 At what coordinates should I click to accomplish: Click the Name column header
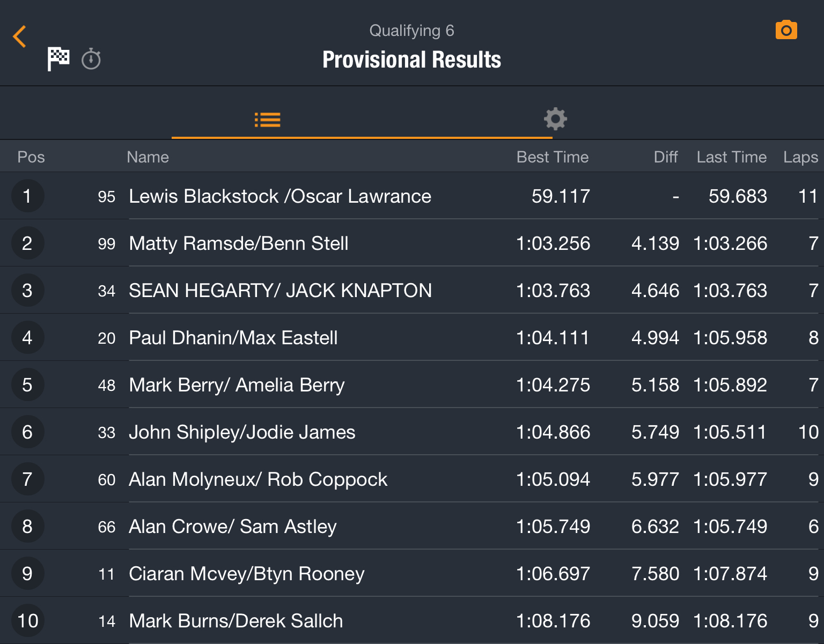click(148, 157)
